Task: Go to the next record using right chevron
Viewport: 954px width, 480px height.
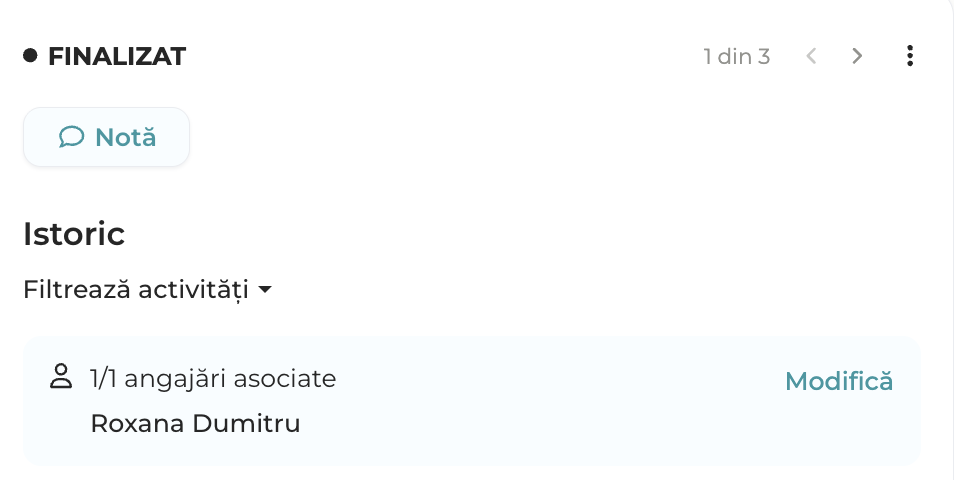Action: coord(857,56)
